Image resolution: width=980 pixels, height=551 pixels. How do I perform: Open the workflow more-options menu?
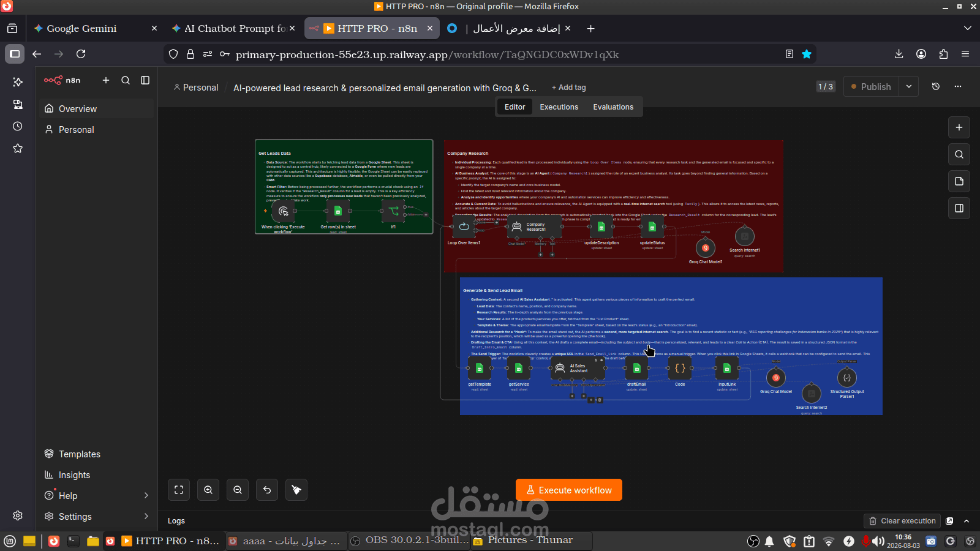tap(958, 86)
